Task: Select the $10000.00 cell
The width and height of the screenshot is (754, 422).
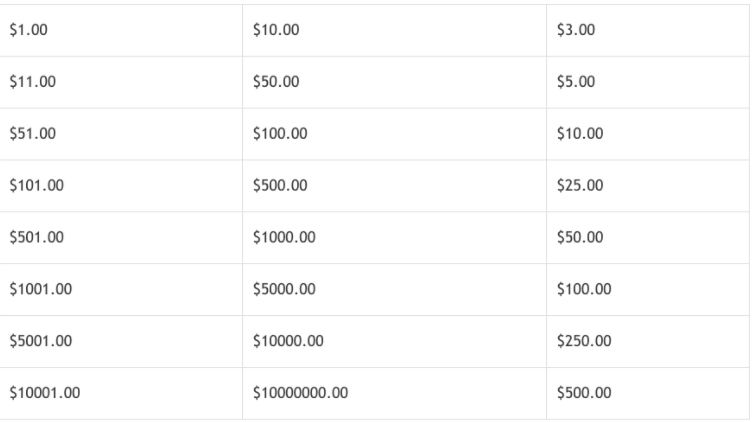Action: coord(394,341)
